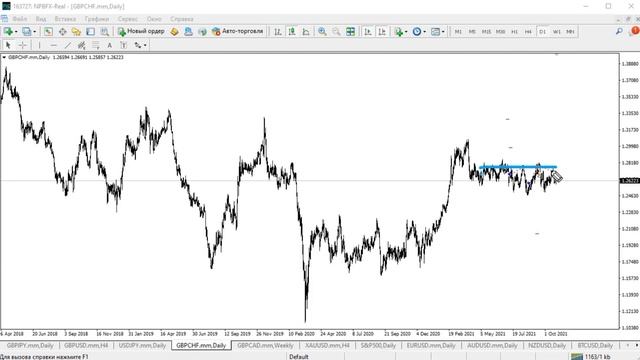The width and height of the screenshot is (640, 360).
Task: Toggle the Авто-торговля button
Action: point(238,31)
